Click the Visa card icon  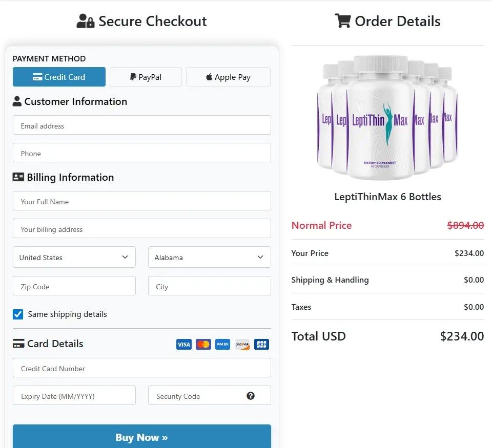(x=183, y=344)
